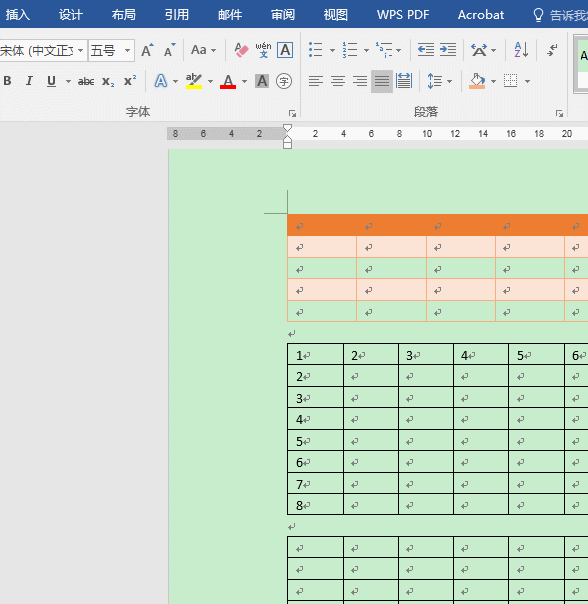Viewport: 588px width, 604px height.
Task: Open the Acrobat tab
Action: tap(480, 15)
